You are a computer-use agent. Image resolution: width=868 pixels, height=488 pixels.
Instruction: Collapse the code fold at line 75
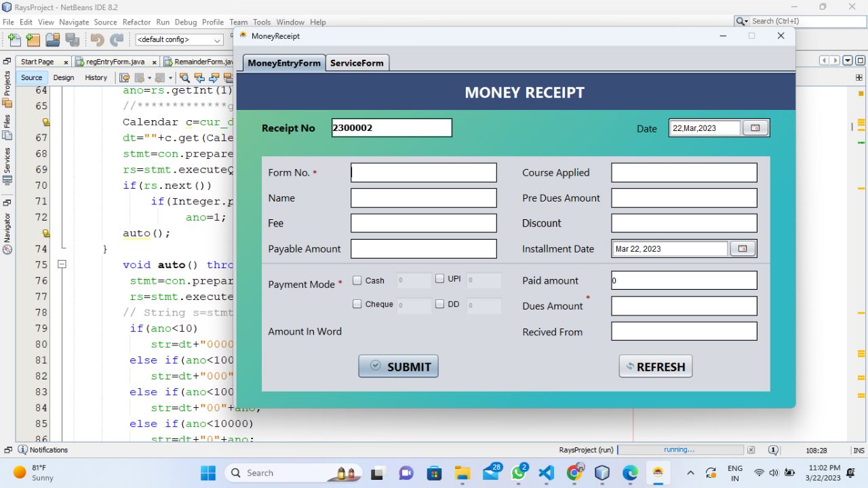click(x=62, y=265)
